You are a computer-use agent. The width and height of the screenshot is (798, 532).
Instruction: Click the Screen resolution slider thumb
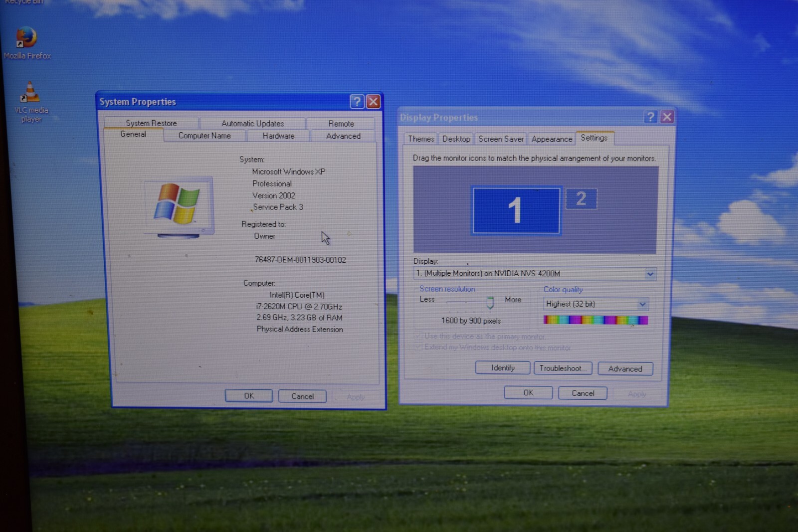coord(490,302)
